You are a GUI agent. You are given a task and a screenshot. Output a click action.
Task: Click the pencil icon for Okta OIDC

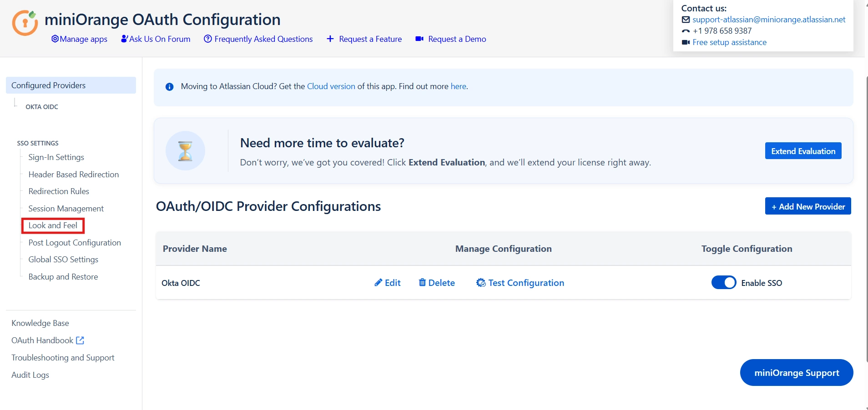(x=378, y=283)
